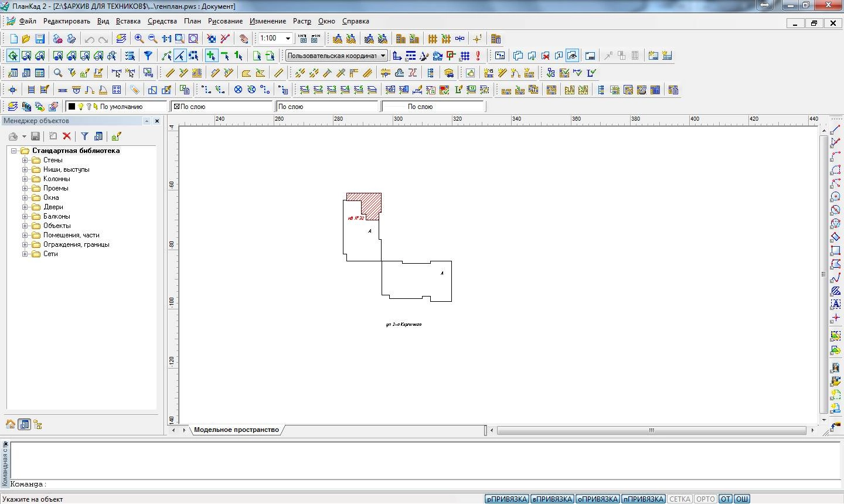Screen dimensions: 844x504
Task: Click the black layer color swatch
Action: 72,107
